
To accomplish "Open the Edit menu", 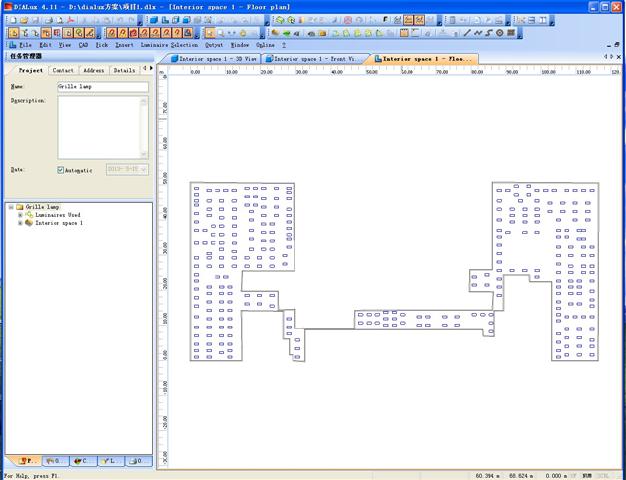I will (x=45, y=45).
